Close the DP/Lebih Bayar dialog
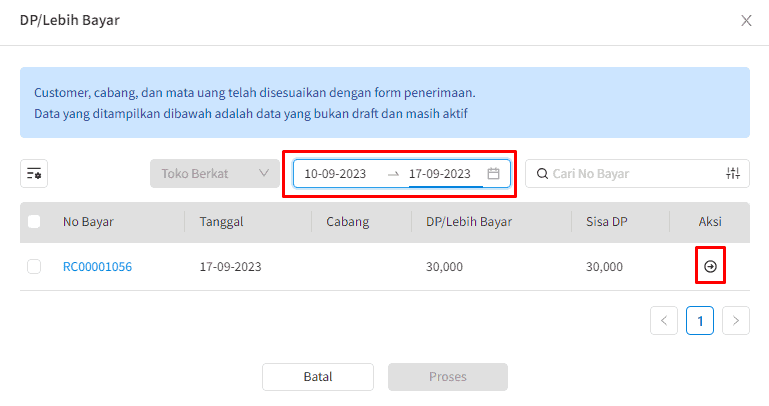Screen dimensions: 769x406 [746, 21]
